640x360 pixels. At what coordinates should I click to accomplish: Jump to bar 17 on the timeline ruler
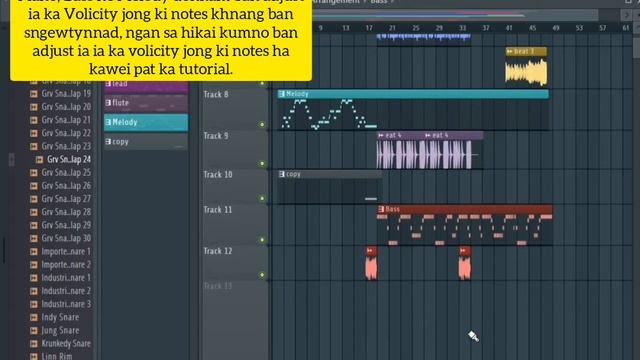click(369, 28)
